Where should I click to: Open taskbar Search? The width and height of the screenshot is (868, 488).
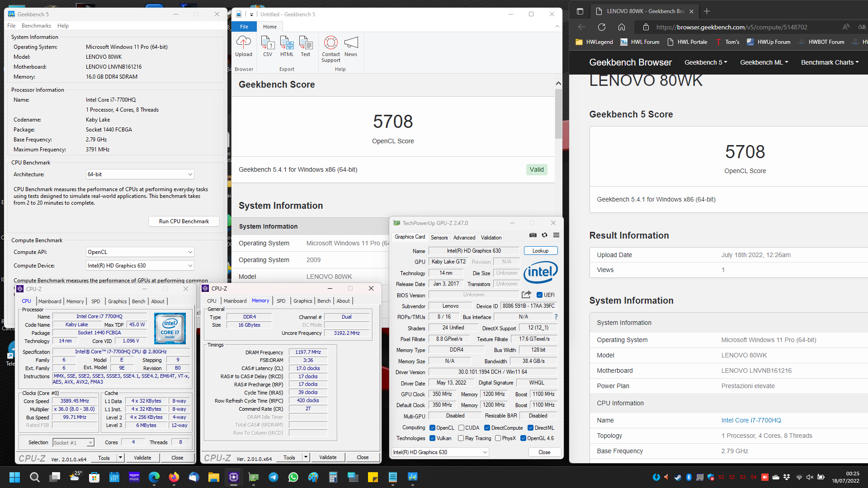pos(34,477)
